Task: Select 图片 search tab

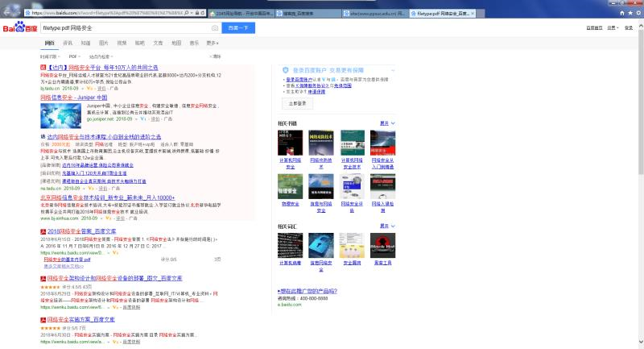Action: 104,44
